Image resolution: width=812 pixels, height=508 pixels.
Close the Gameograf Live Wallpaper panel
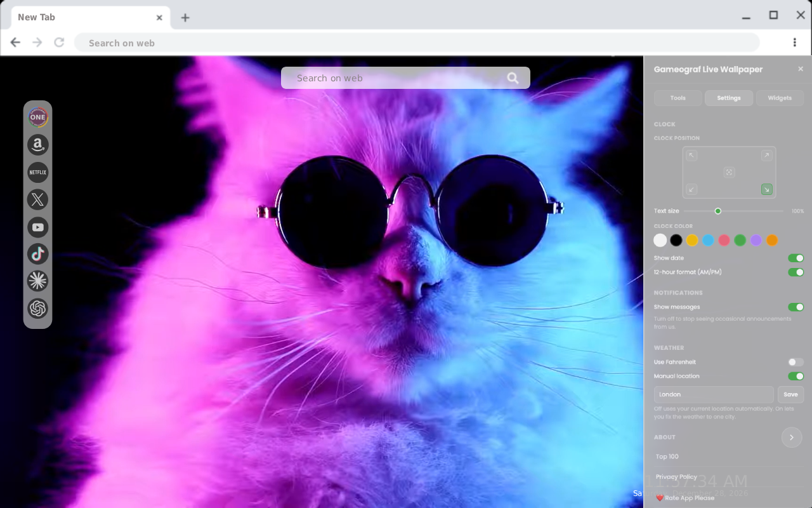[x=801, y=69]
